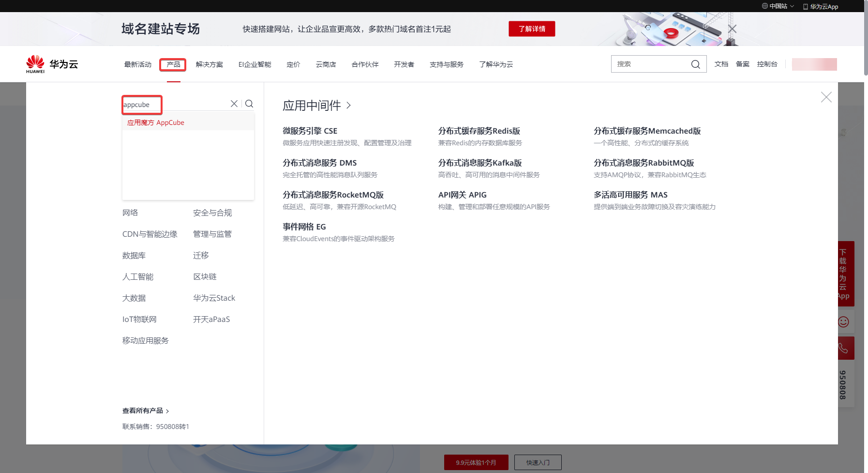The height and width of the screenshot is (473, 868).
Task: Open the account button beside 控制台
Action: [x=814, y=64]
